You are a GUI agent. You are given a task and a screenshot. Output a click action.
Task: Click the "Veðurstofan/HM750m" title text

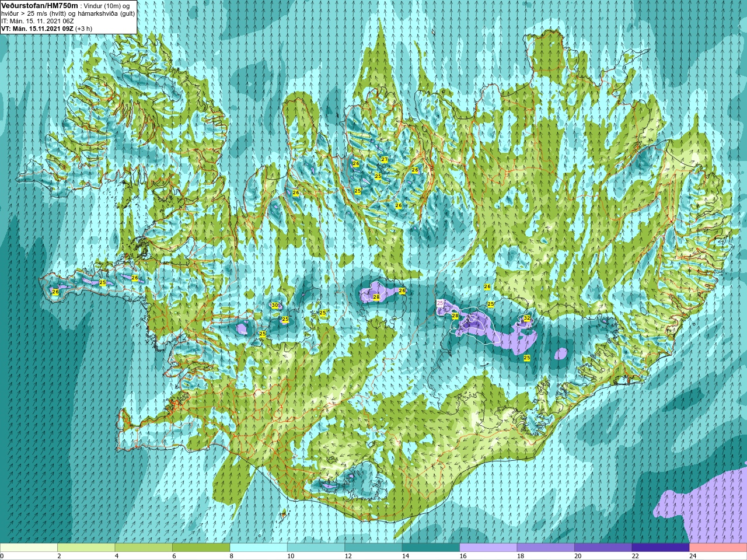40,5
